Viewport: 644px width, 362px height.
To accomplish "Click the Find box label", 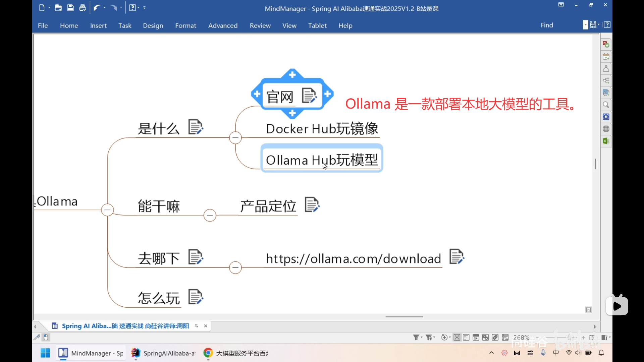I will [547, 25].
